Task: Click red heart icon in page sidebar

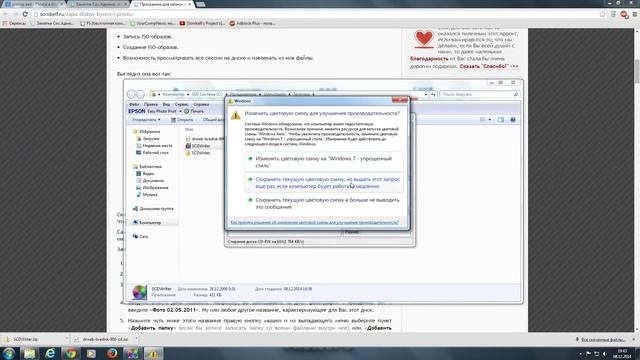Action: pyautogui.click(x=424, y=39)
